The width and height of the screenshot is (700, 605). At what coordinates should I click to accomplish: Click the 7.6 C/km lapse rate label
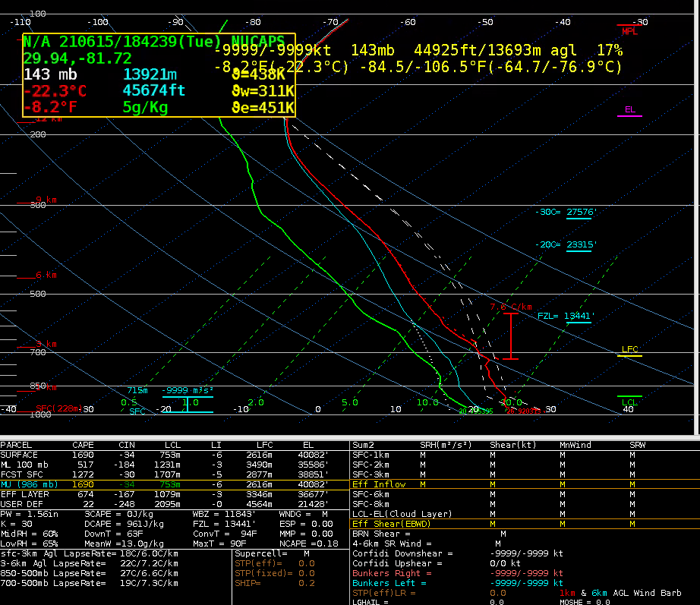[x=511, y=307]
